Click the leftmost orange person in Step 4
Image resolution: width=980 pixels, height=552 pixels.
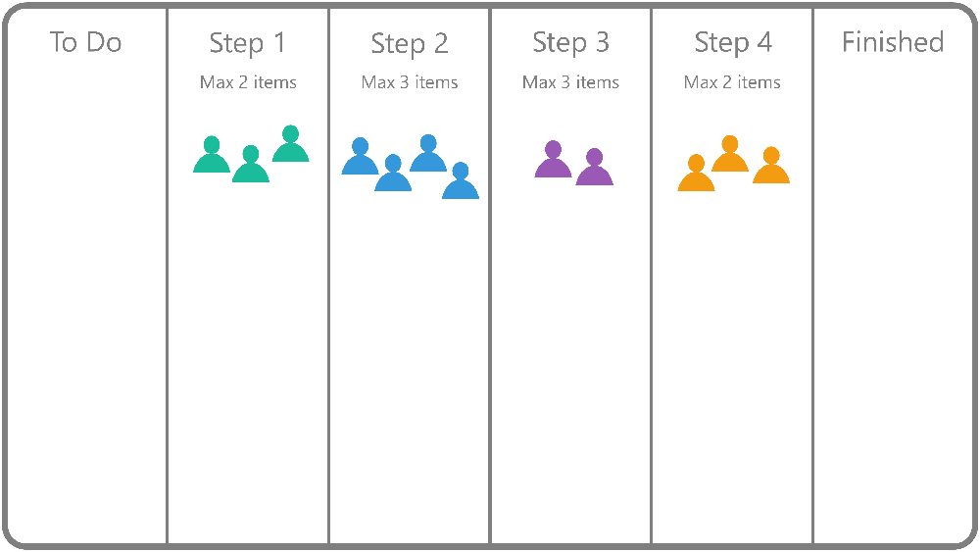(x=696, y=174)
